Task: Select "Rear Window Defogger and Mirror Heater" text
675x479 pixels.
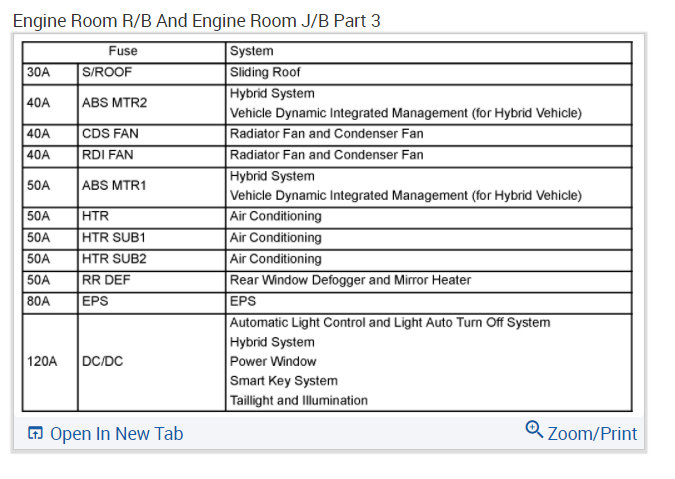Action: click(350, 280)
